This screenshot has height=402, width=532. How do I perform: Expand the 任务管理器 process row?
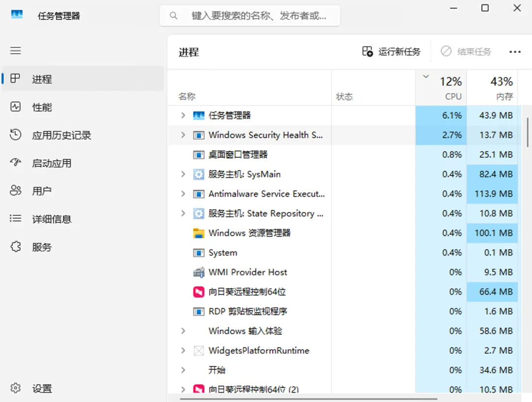[183, 115]
